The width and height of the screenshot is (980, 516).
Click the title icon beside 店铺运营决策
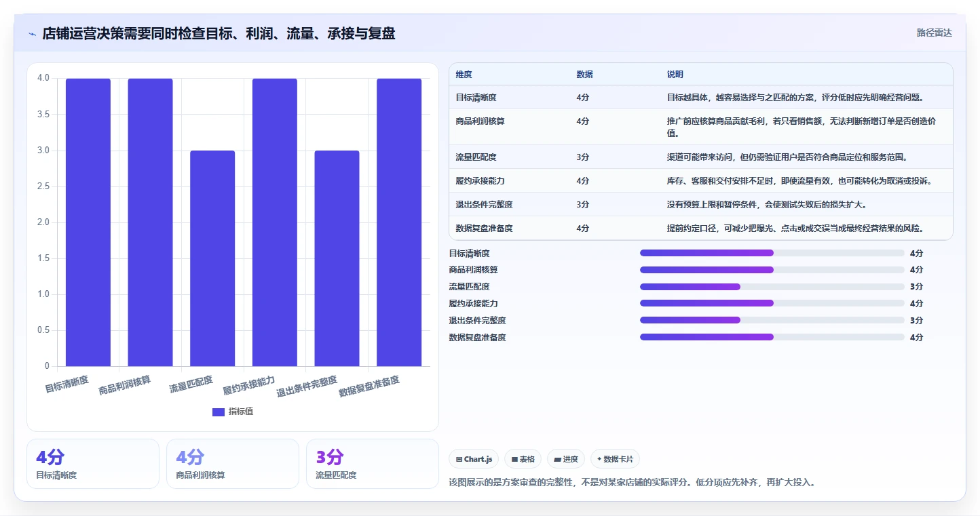(32, 34)
